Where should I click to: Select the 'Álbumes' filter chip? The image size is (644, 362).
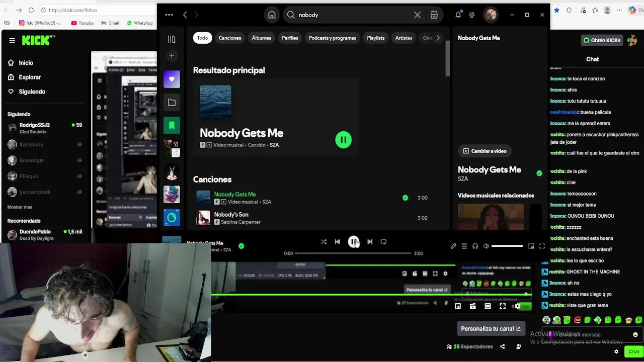(x=262, y=38)
